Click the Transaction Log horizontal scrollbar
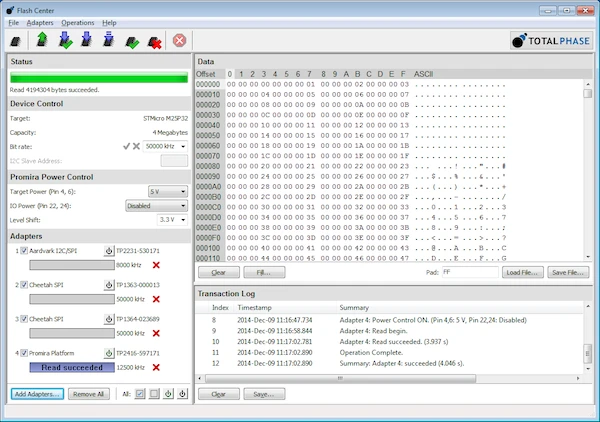600x422 pixels. [340, 378]
